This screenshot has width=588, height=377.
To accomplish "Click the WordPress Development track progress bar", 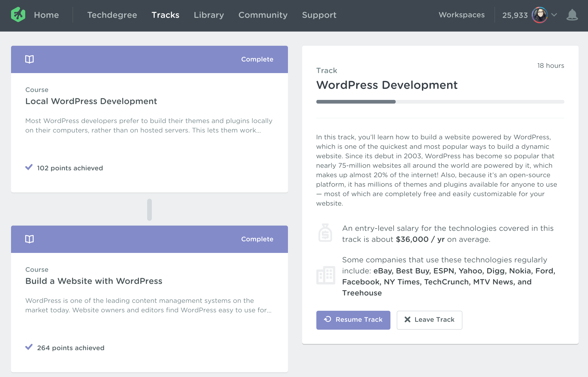I will pos(440,102).
